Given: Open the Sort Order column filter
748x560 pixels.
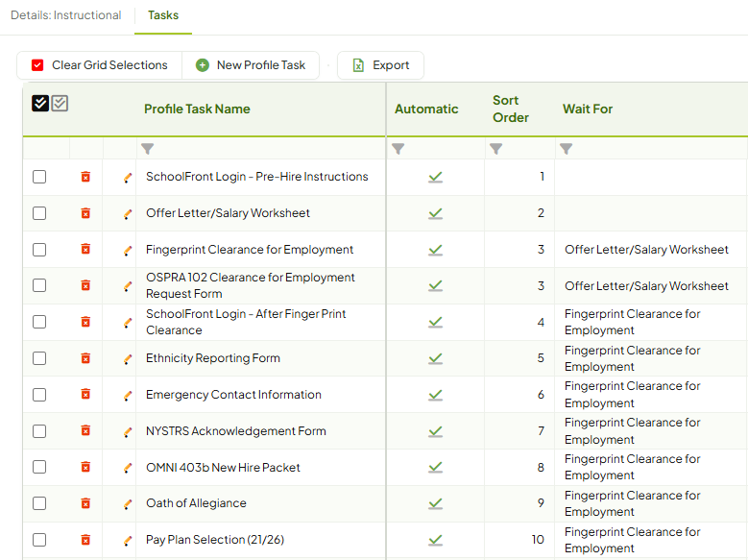Looking at the screenshot, I should coord(496,149).
